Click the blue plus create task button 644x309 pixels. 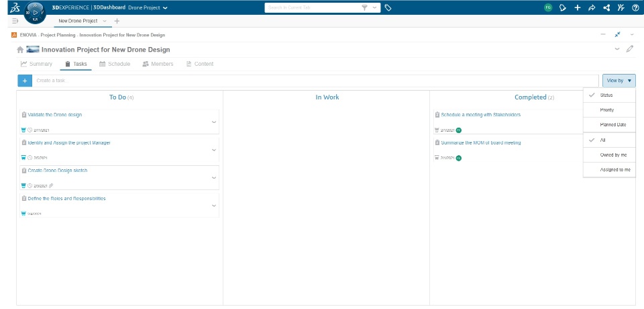click(x=25, y=81)
